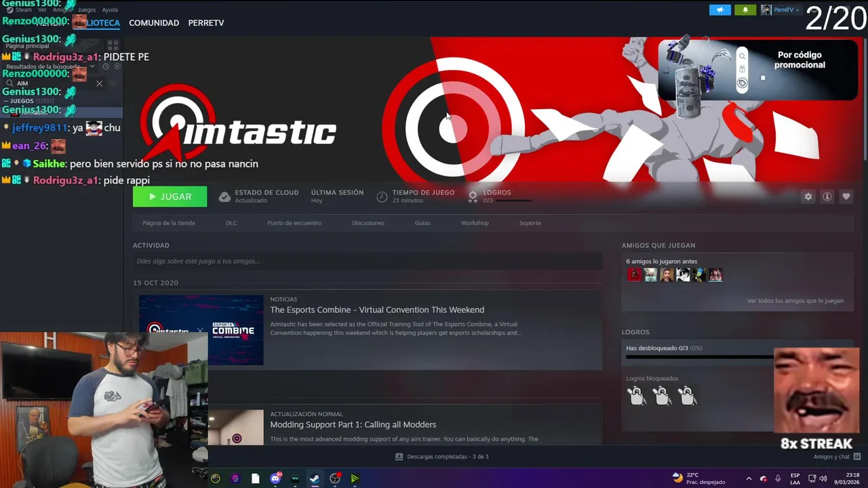Go to Página de la tienda
The width and height of the screenshot is (868, 488).
(169, 223)
